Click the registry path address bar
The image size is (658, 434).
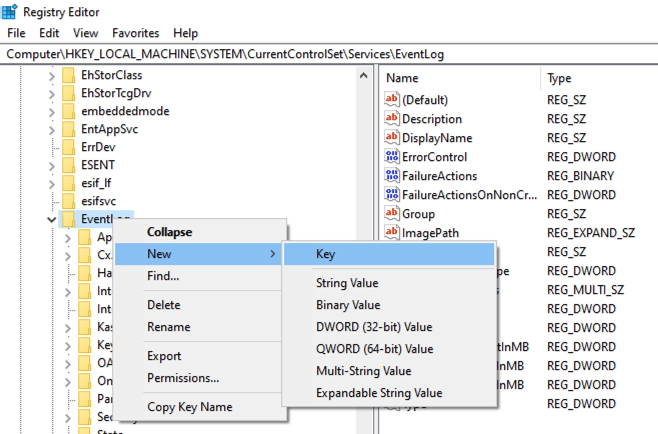click(x=329, y=52)
